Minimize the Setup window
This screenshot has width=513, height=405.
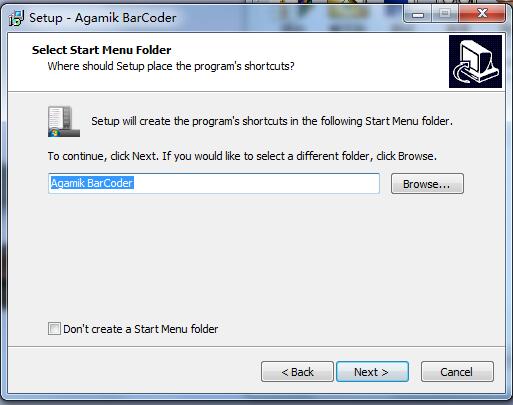point(418,14)
